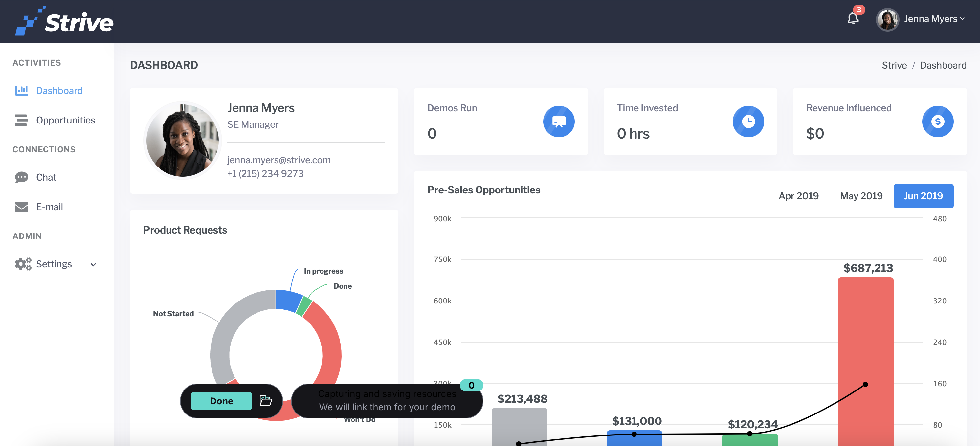Open the notifications bell
The width and height of the screenshot is (980, 446).
coord(853,18)
